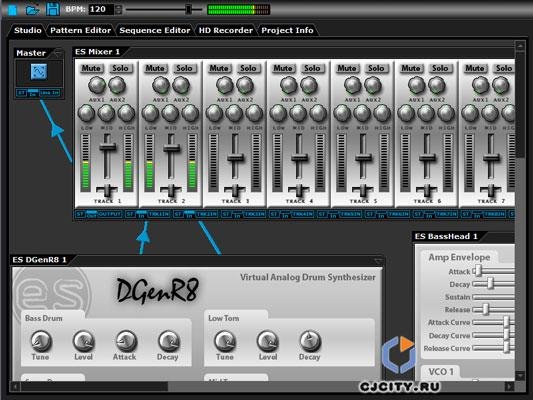Solo Track 3 in ES Mixer

248,68
